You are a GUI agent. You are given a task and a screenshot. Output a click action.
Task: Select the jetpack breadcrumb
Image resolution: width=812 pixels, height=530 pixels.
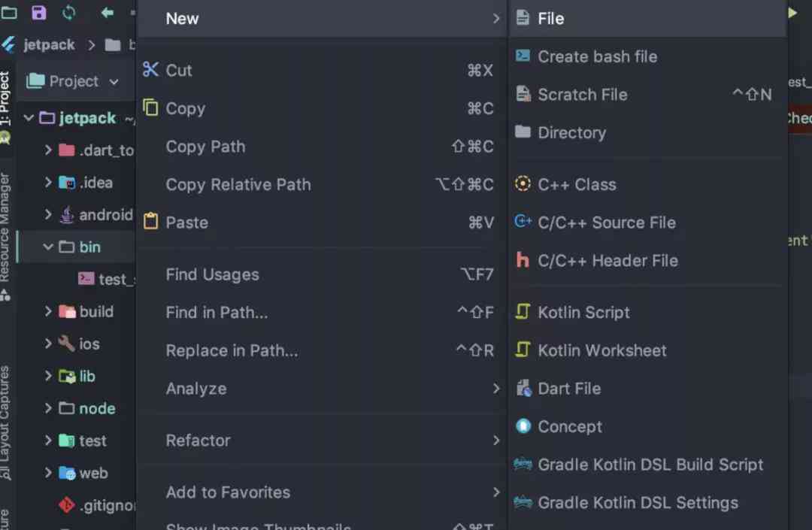(49, 45)
